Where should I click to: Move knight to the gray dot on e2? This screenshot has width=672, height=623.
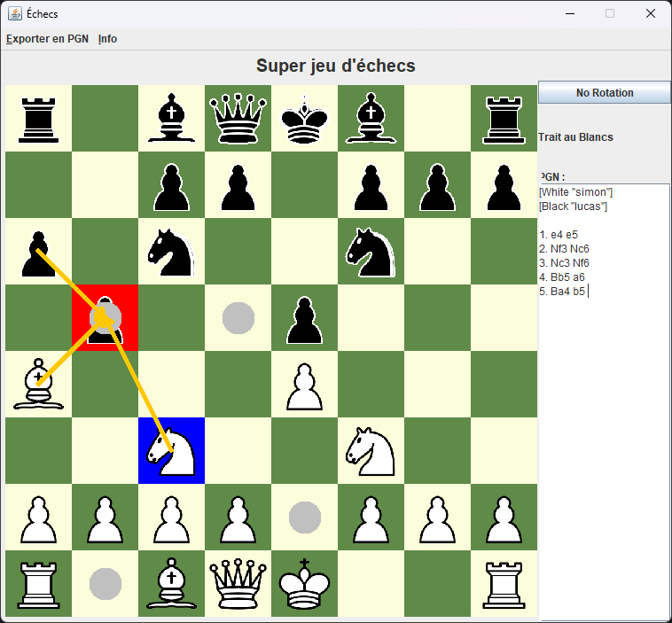(304, 518)
